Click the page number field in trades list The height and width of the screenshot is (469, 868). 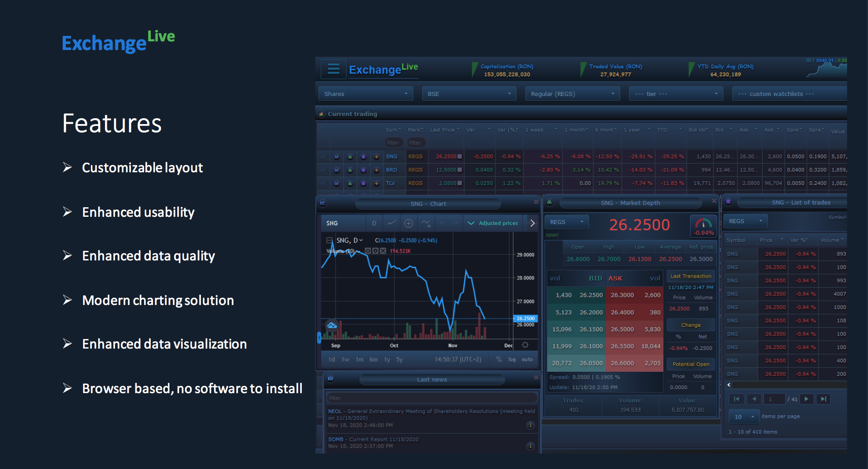774,399
